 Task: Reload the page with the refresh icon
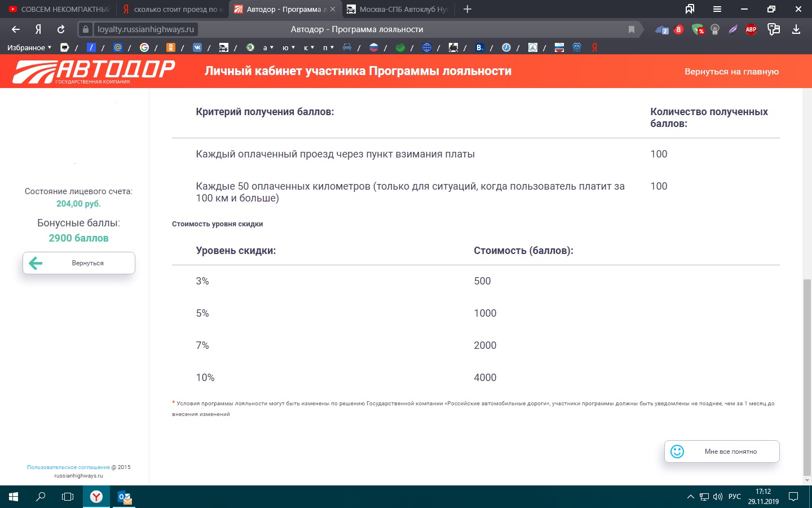coord(61,29)
